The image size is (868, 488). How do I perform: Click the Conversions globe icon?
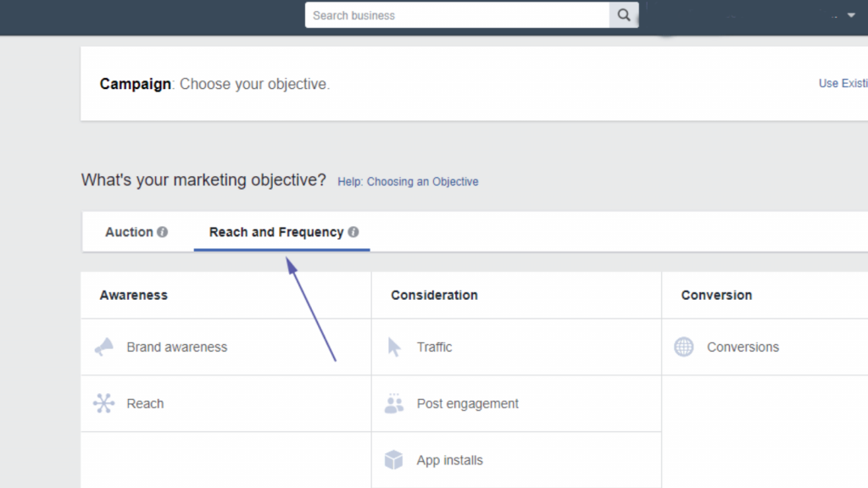(684, 347)
